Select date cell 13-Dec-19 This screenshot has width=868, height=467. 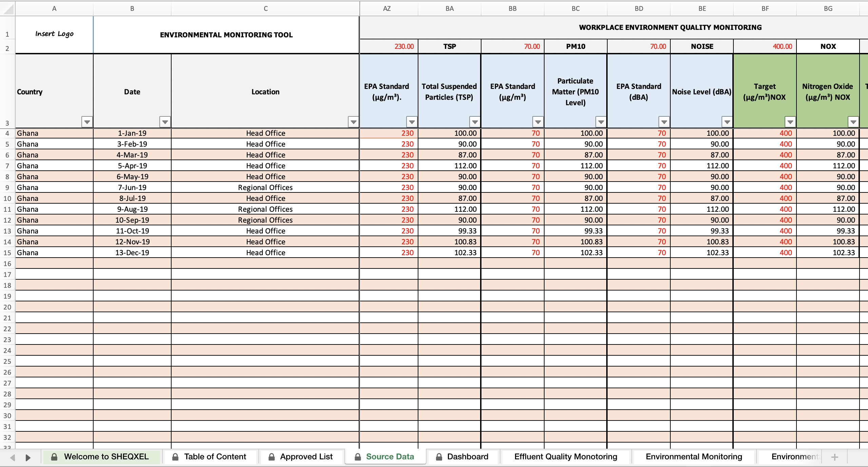132,253
